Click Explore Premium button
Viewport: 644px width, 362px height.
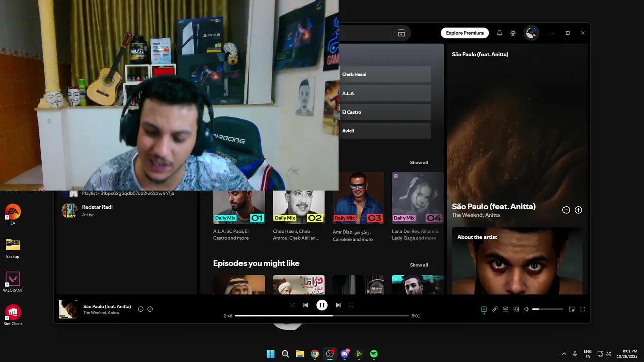click(464, 33)
